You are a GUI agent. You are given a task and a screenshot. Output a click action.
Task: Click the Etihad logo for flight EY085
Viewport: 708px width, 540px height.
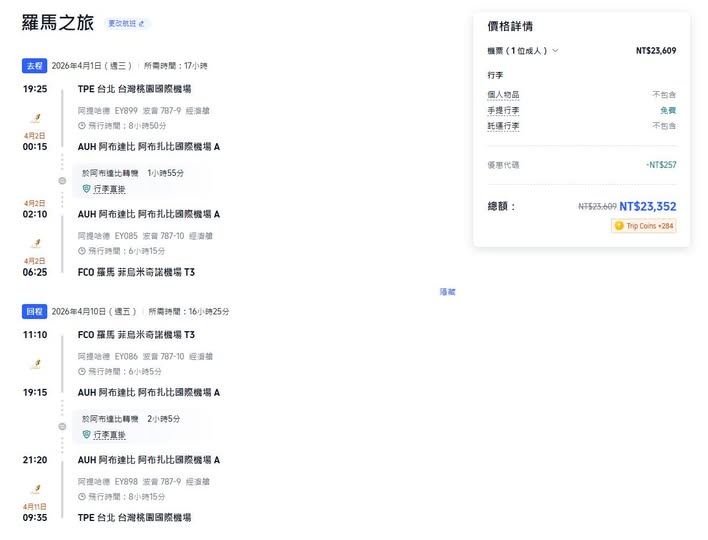pos(36,242)
